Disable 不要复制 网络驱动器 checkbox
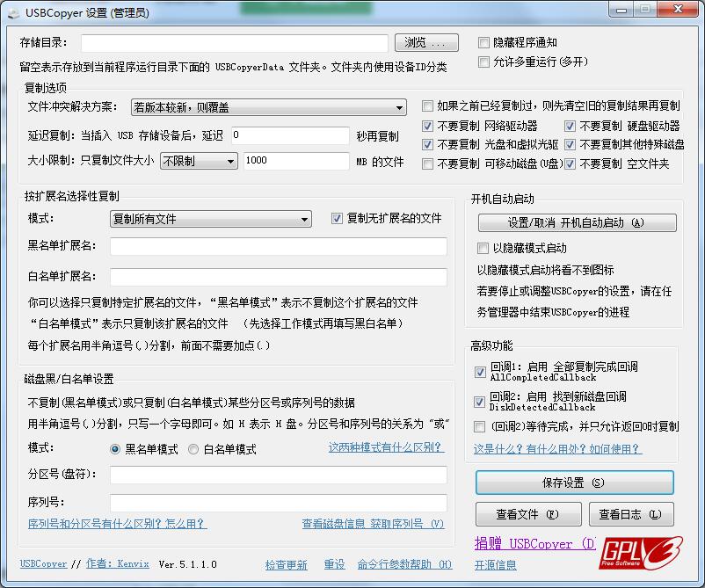Screen dimensions: 705x588 [430, 124]
